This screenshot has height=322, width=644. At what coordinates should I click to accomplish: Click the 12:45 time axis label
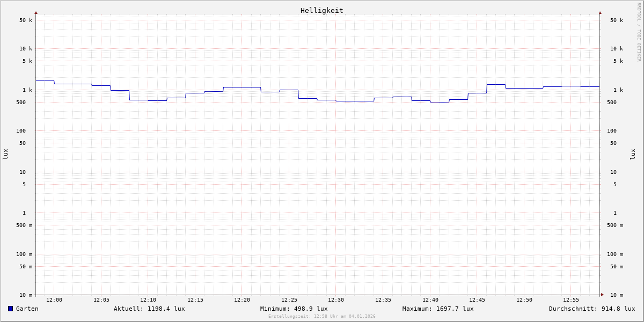pyautogui.click(x=477, y=300)
